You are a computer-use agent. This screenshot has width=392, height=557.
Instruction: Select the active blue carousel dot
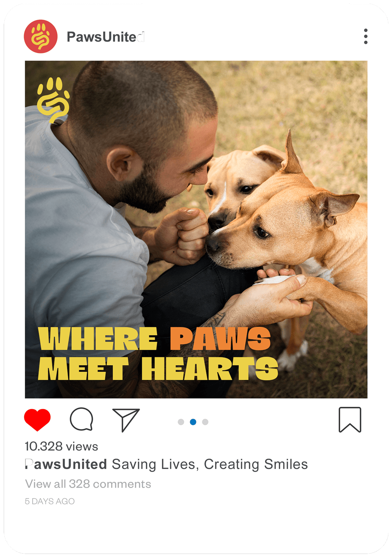point(193,422)
